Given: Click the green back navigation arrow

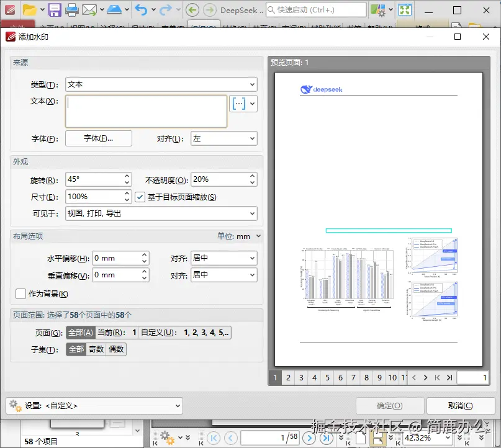Looking at the screenshot, I should [193, 10].
